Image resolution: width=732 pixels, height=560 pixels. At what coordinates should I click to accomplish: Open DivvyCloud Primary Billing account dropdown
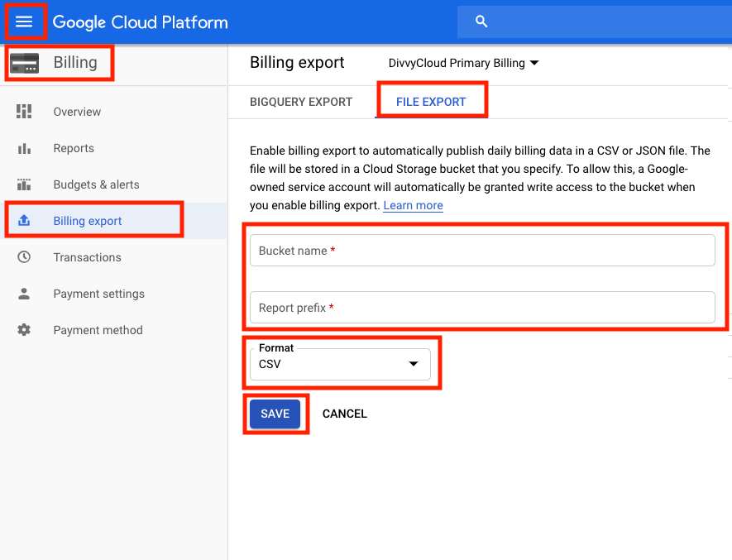click(463, 63)
